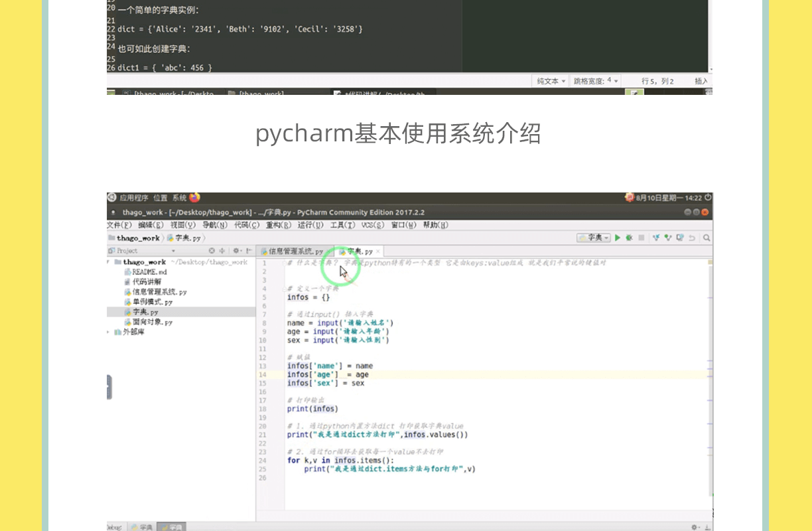Open the 纯文本 syntax dropdown in the text editor status bar
The width and height of the screenshot is (812, 531).
coord(551,81)
